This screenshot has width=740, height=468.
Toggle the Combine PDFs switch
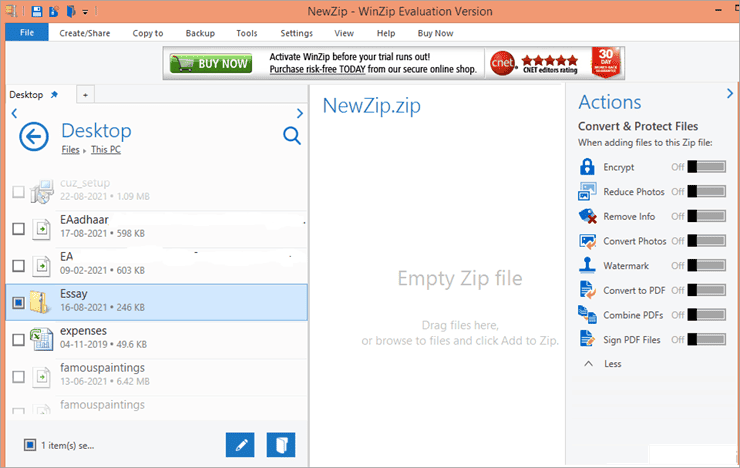click(706, 315)
